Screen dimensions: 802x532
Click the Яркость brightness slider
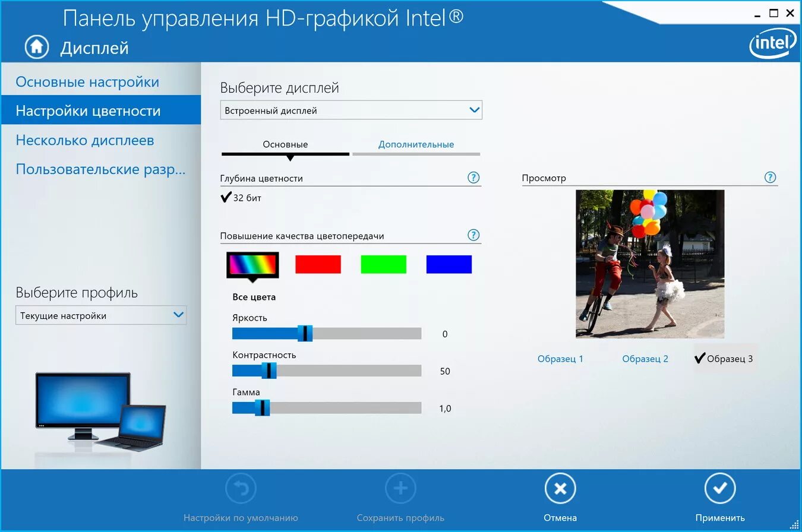point(327,334)
